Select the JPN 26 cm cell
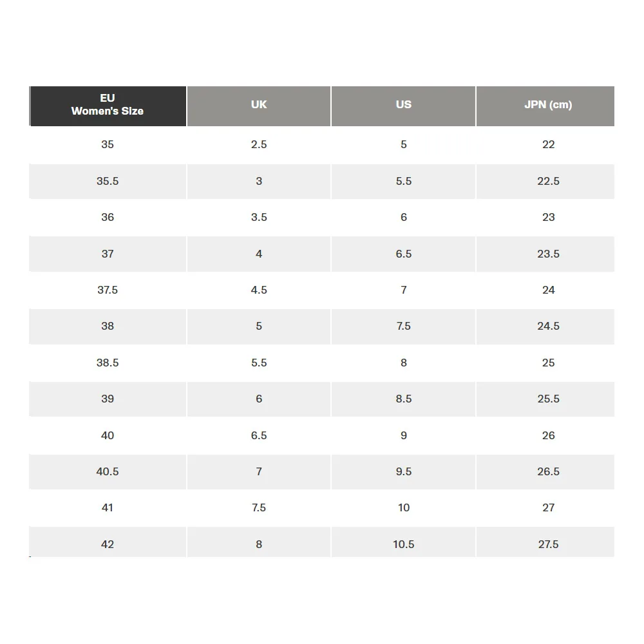This screenshot has width=644, height=644. [548, 435]
